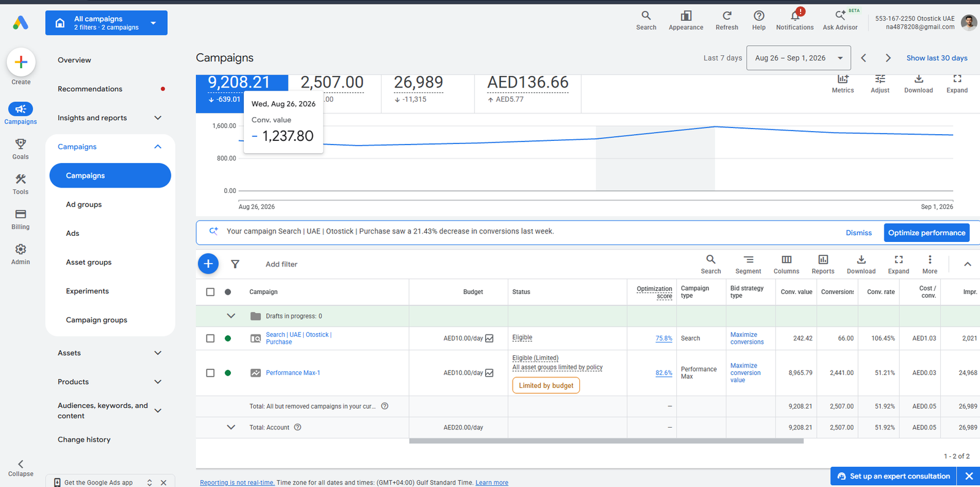Open table Segment options

coord(748,265)
